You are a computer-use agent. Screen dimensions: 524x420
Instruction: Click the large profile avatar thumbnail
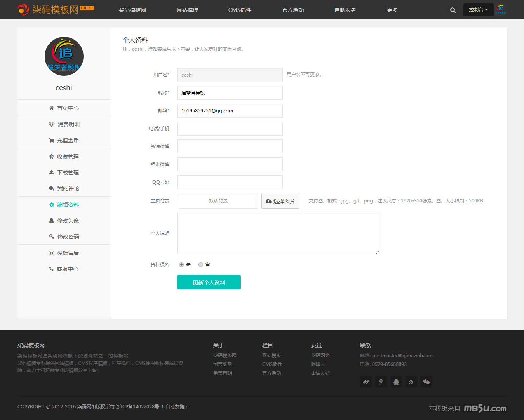(x=64, y=56)
